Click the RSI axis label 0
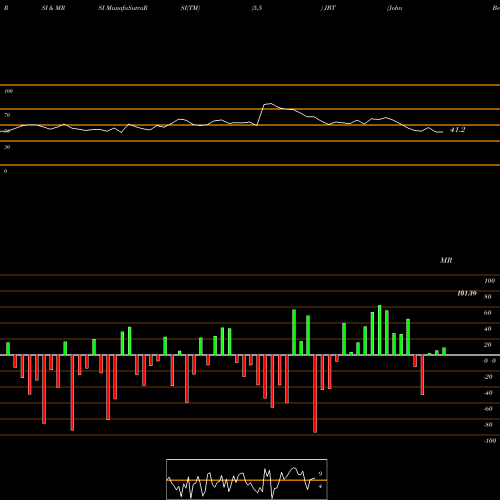 (5, 171)
